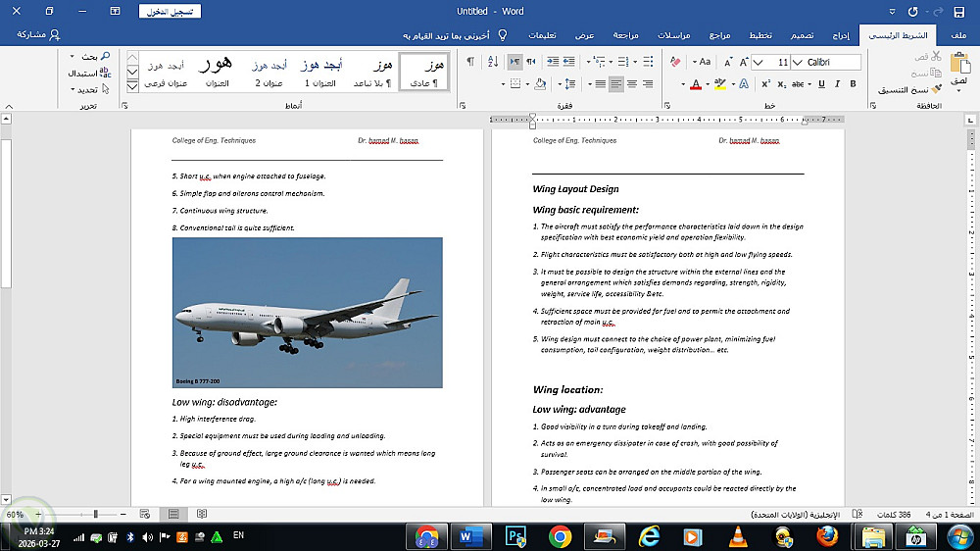Toggle Align Left paragraph alignment

616,83
